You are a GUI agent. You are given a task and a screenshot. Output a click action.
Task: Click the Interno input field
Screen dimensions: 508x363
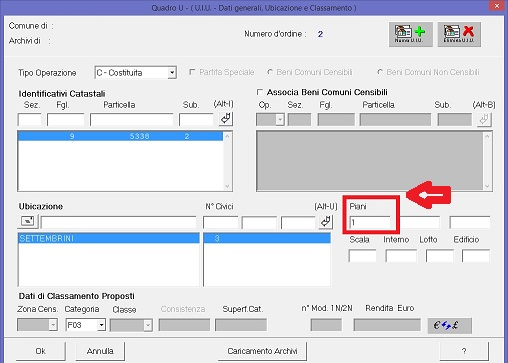[x=401, y=256]
